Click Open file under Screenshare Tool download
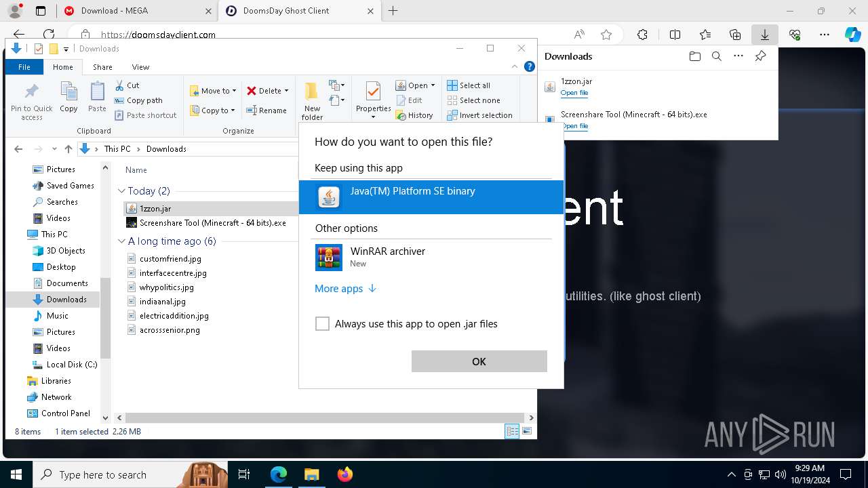 click(574, 126)
